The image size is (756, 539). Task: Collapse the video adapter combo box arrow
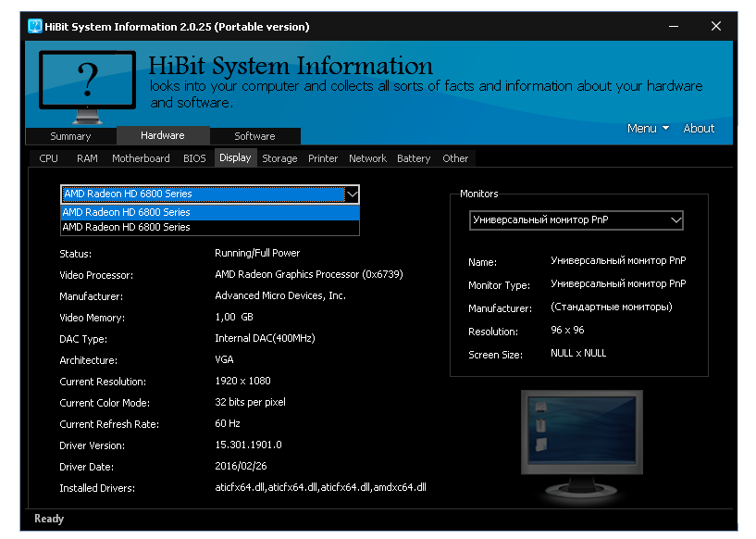point(353,194)
